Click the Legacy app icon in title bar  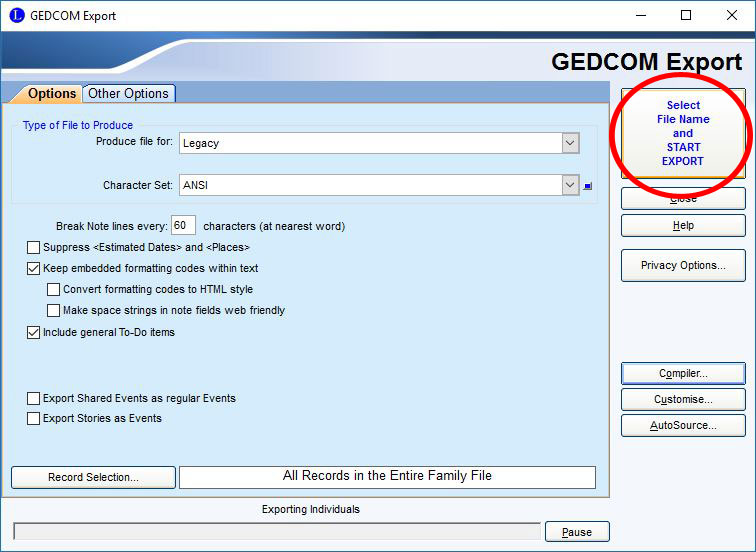[16, 15]
